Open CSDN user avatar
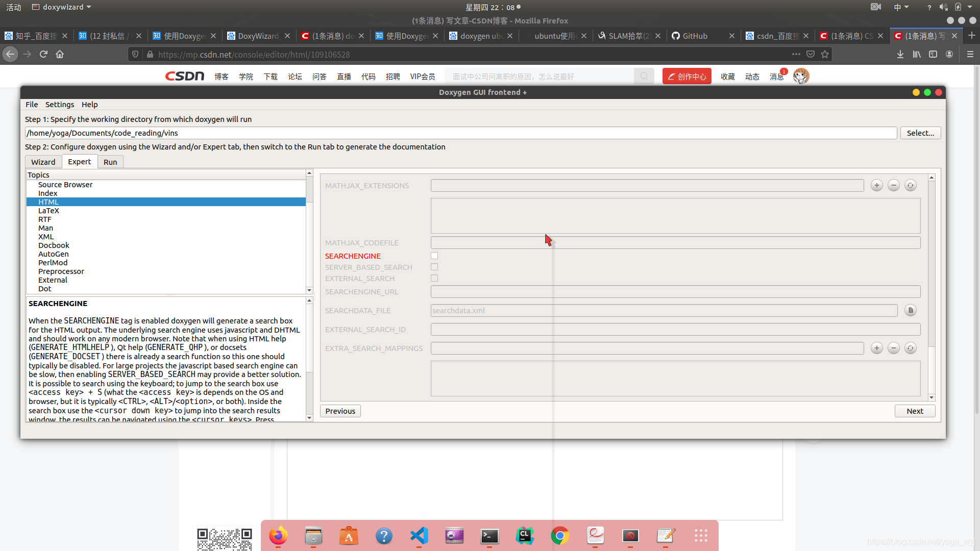 801,76
